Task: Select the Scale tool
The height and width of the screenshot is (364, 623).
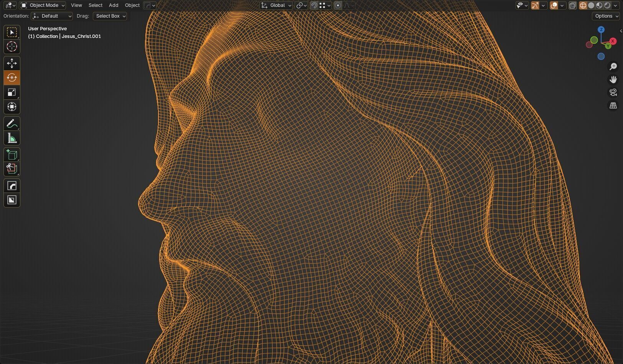Action: 12,92
